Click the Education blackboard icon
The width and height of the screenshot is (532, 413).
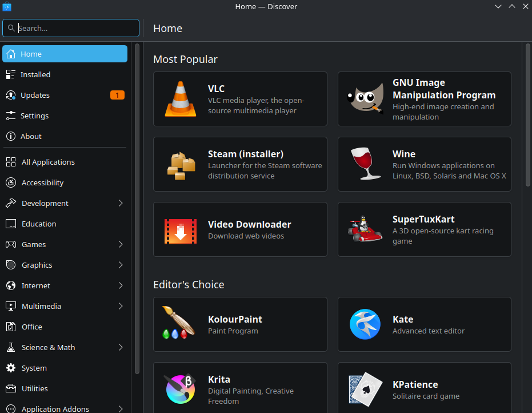coord(11,224)
